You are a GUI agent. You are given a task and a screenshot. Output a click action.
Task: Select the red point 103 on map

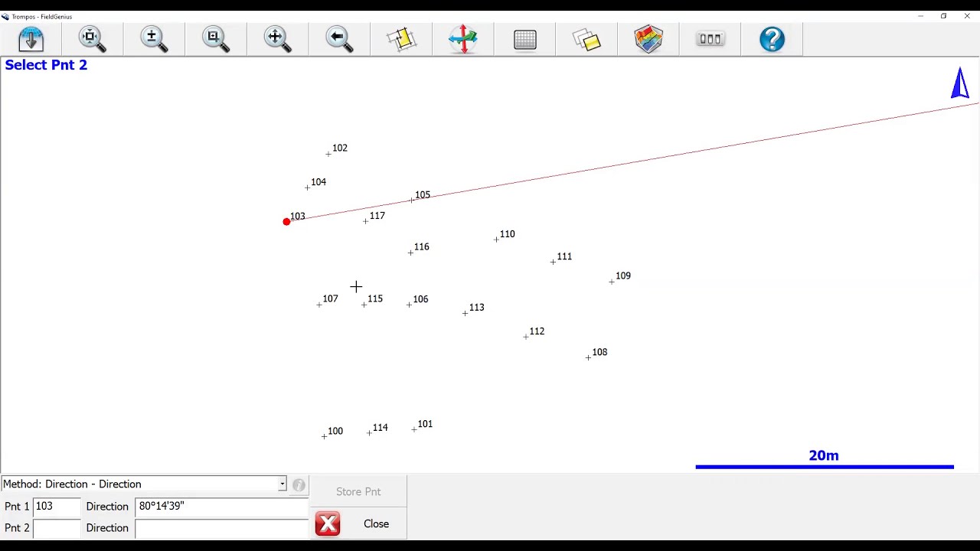[x=286, y=222]
